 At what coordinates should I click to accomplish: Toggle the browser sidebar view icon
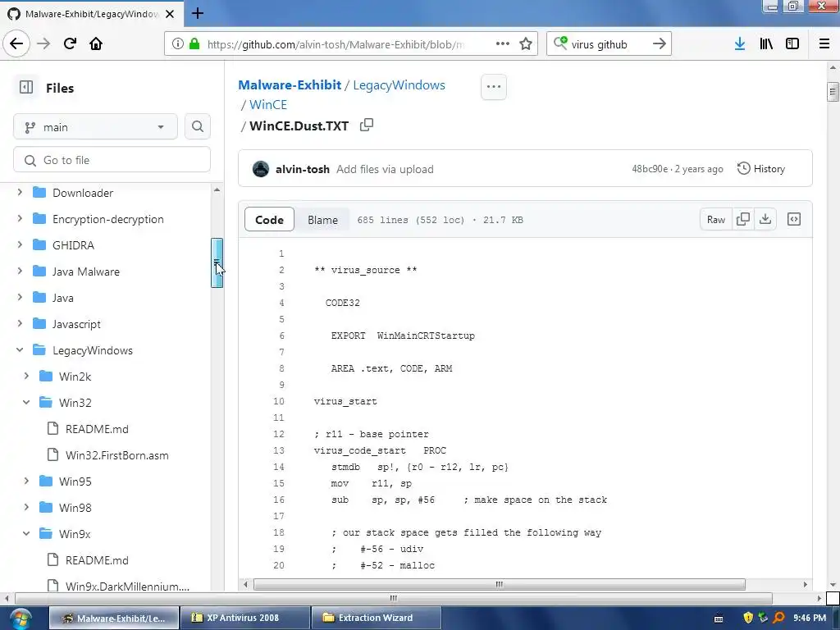click(x=792, y=44)
